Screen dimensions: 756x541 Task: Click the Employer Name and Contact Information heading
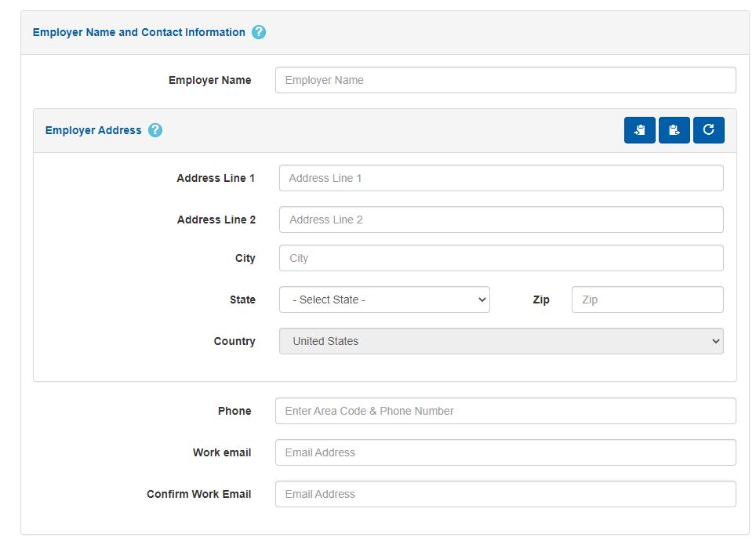pyautogui.click(x=139, y=32)
